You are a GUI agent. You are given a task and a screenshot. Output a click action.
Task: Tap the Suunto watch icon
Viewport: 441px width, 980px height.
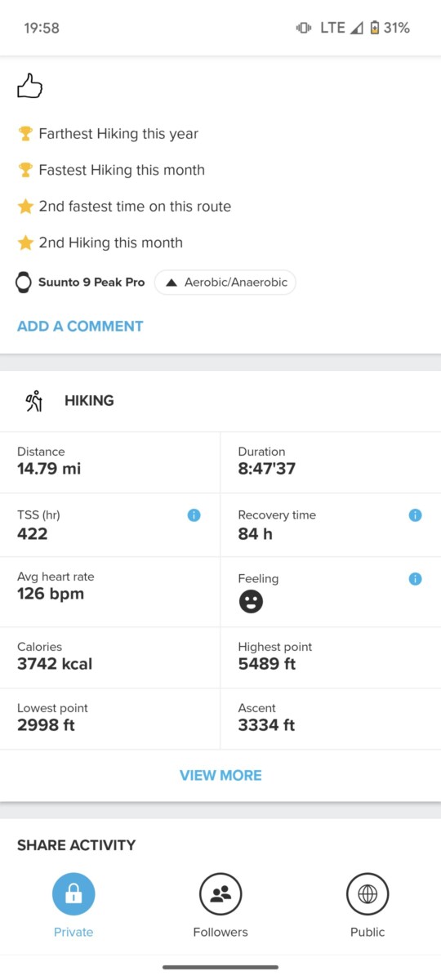[x=24, y=283]
